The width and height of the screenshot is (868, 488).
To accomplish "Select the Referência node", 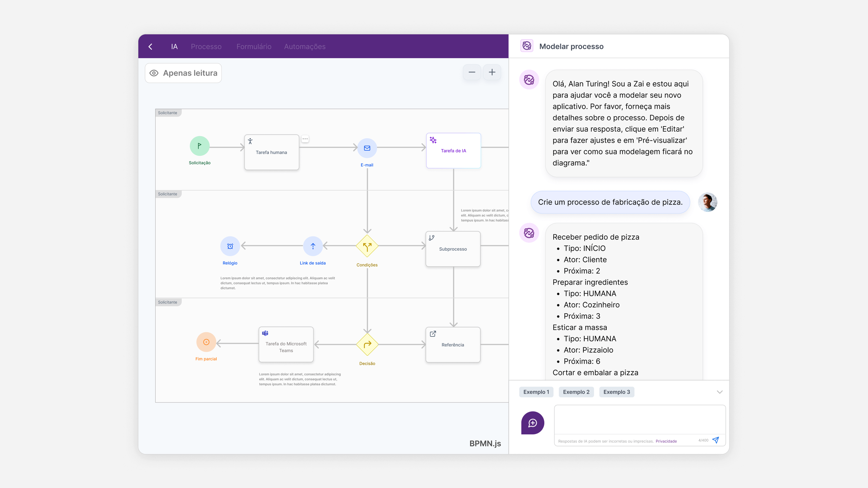I will click(453, 345).
